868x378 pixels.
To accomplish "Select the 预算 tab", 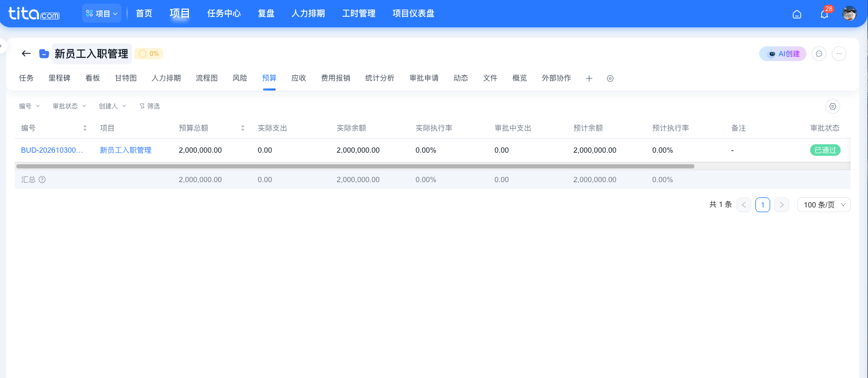I will coord(269,78).
